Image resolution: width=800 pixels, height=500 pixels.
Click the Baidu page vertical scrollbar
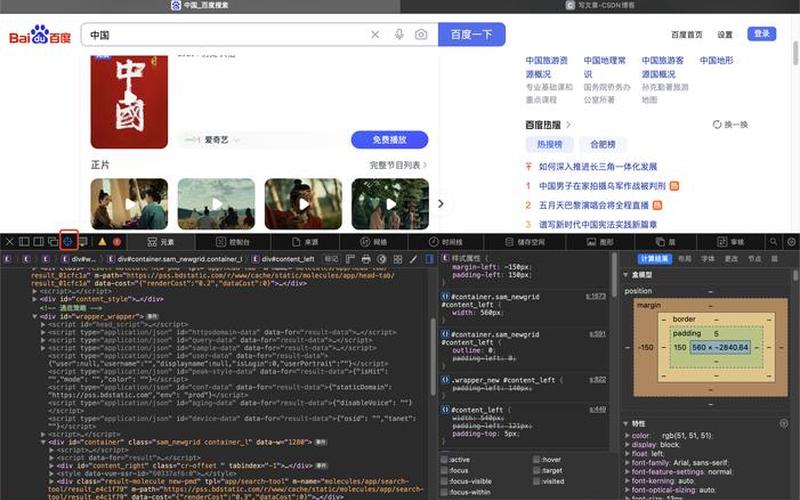click(795, 53)
